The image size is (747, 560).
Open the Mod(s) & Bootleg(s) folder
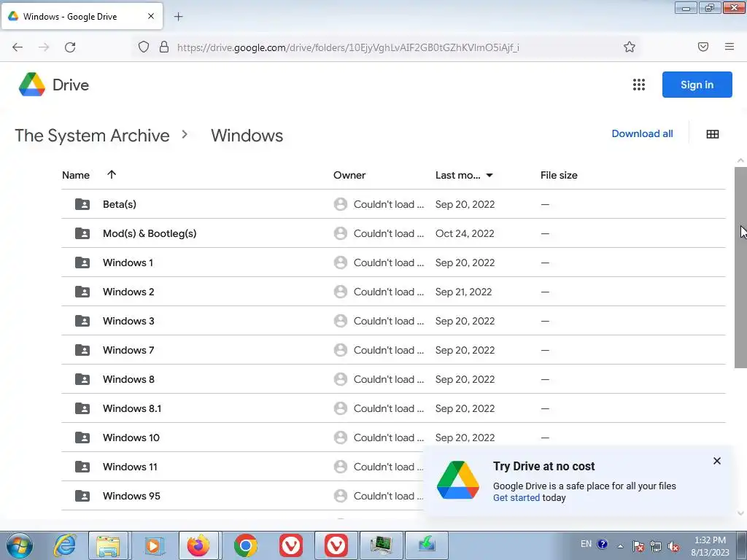[x=150, y=233]
